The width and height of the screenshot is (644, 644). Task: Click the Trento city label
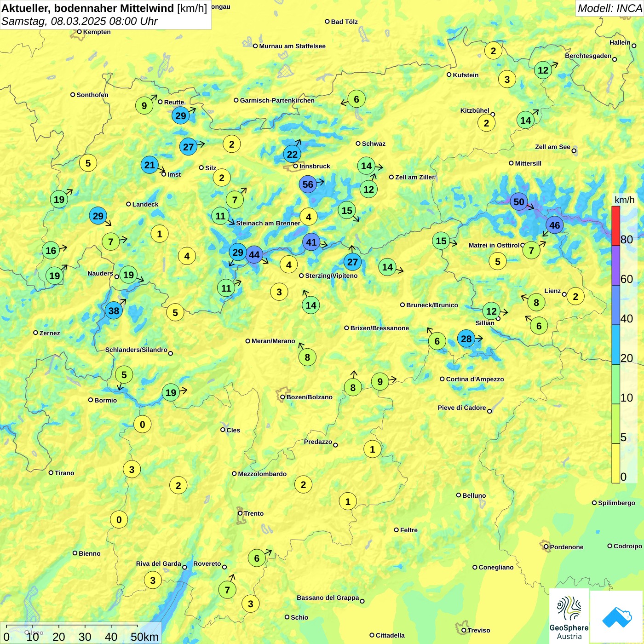254,513
